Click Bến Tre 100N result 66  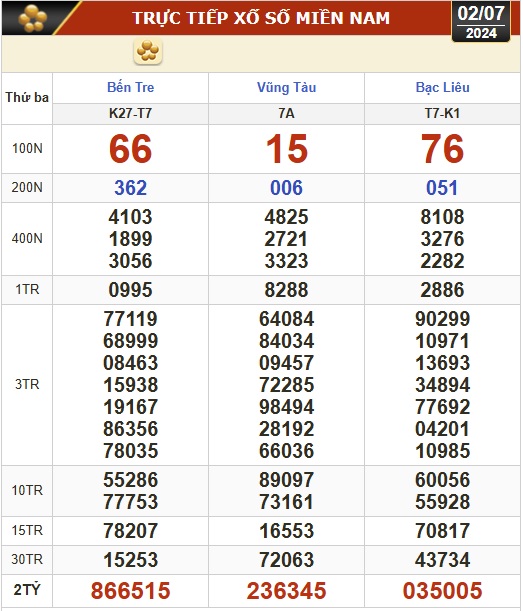131,149
